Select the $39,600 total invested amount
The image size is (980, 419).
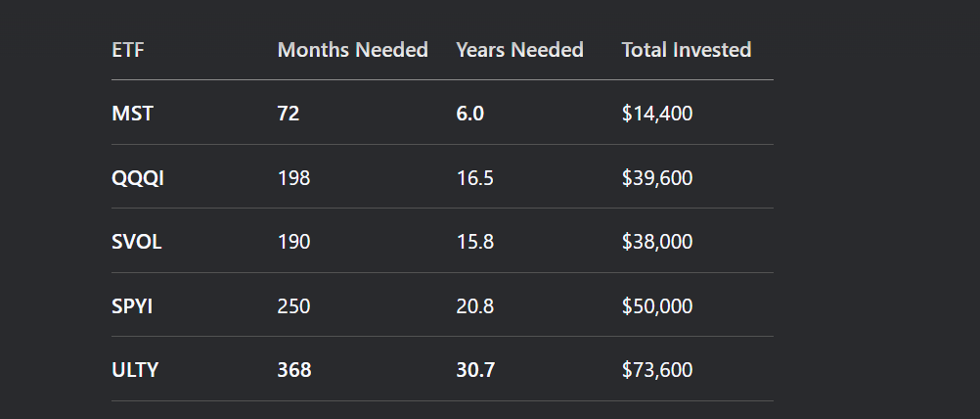(657, 178)
